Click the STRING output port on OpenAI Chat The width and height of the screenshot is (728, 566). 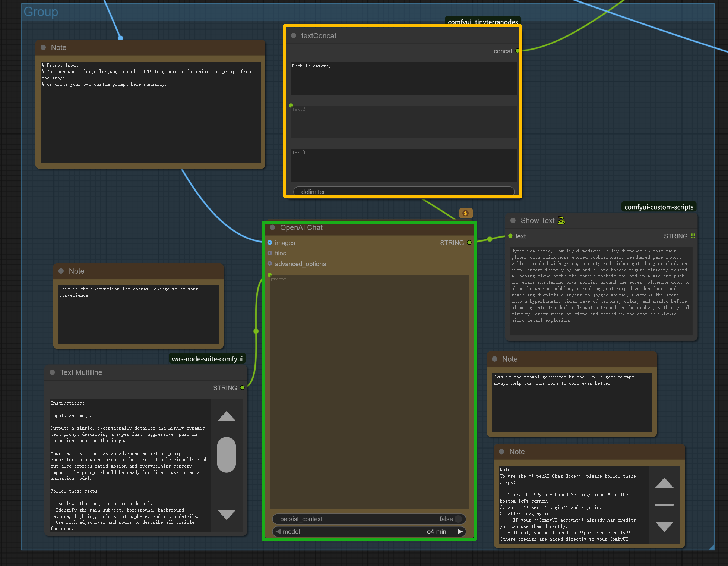469,243
